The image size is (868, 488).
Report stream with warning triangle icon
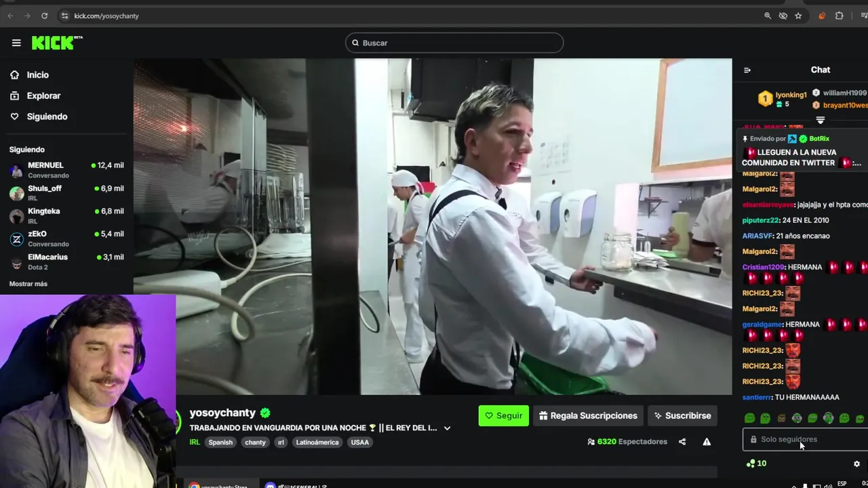tap(707, 442)
